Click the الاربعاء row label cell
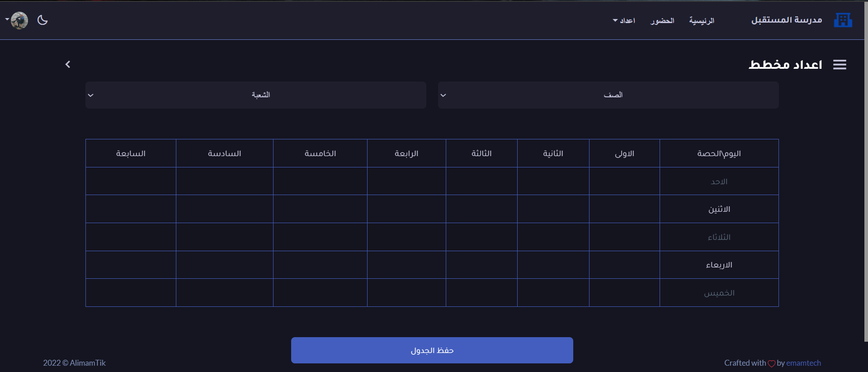This screenshot has height=372, width=868. coord(719,265)
